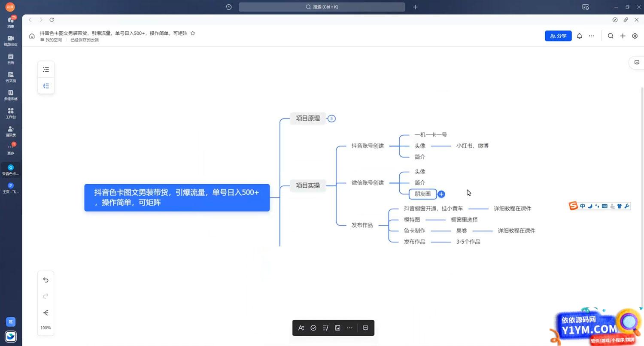Viewport: 644px width, 346px height.
Task: Open the text style tool in the bottom toolbar
Action: pos(301,328)
